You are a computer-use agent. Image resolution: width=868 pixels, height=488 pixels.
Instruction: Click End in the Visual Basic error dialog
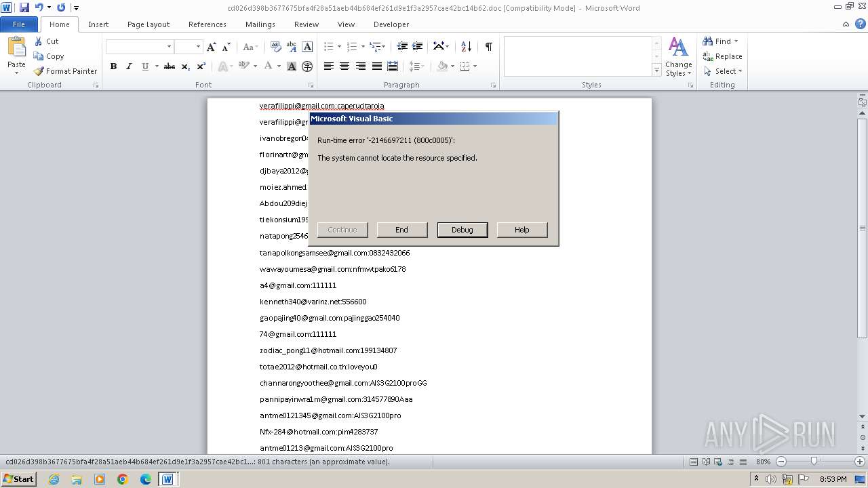pos(402,230)
